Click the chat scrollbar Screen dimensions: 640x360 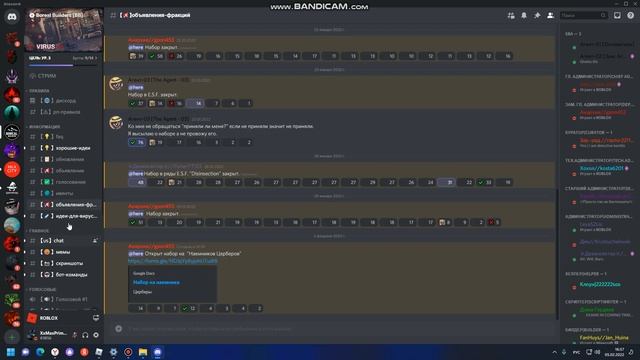point(557,253)
